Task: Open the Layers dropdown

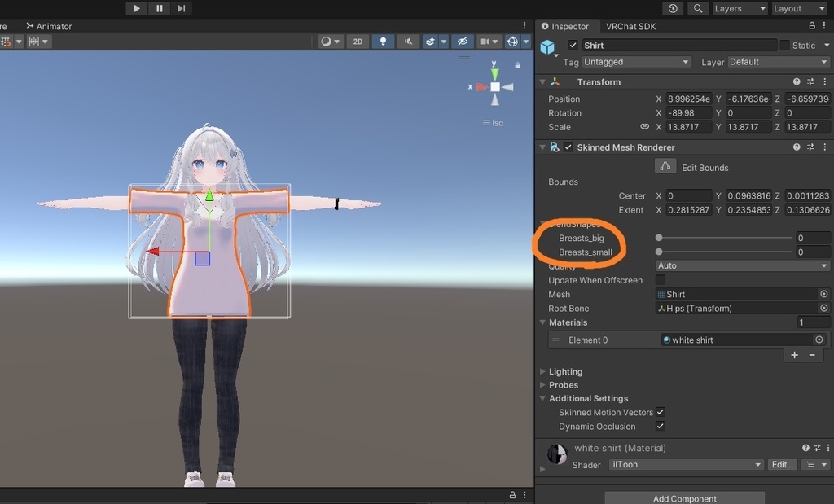Action: pyautogui.click(x=740, y=8)
